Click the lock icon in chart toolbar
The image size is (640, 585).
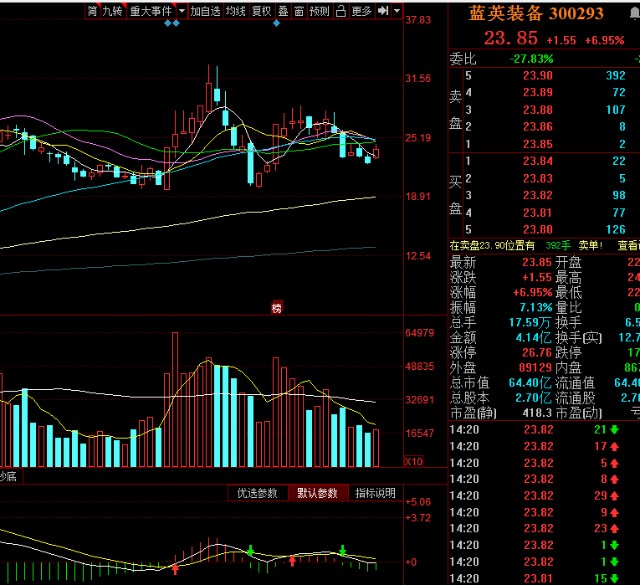coord(341,11)
